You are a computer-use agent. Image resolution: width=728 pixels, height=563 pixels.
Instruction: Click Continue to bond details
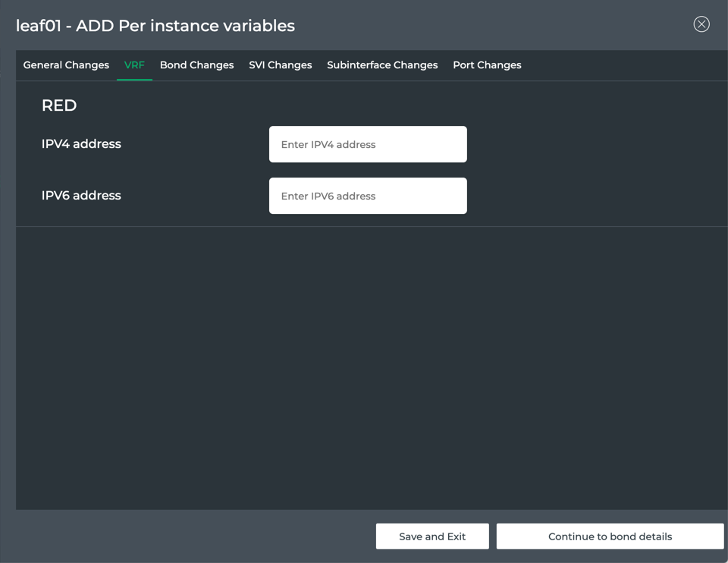tap(610, 536)
